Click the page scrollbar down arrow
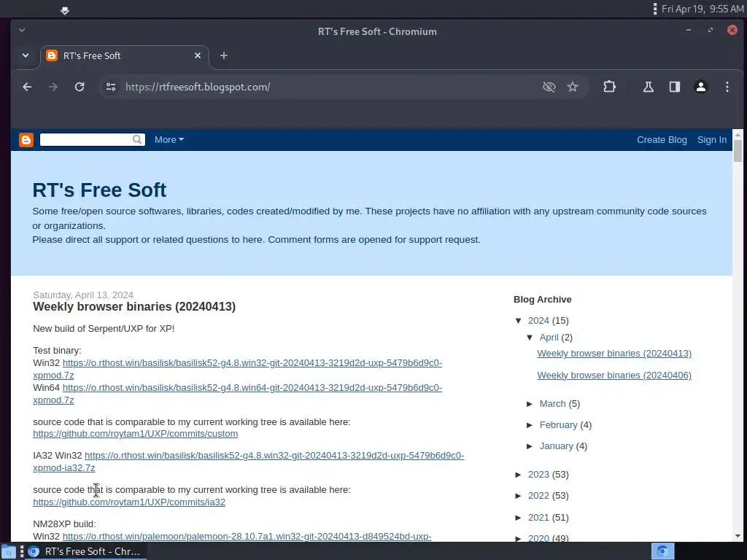The image size is (747, 560). pyautogui.click(x=738, y=536)
